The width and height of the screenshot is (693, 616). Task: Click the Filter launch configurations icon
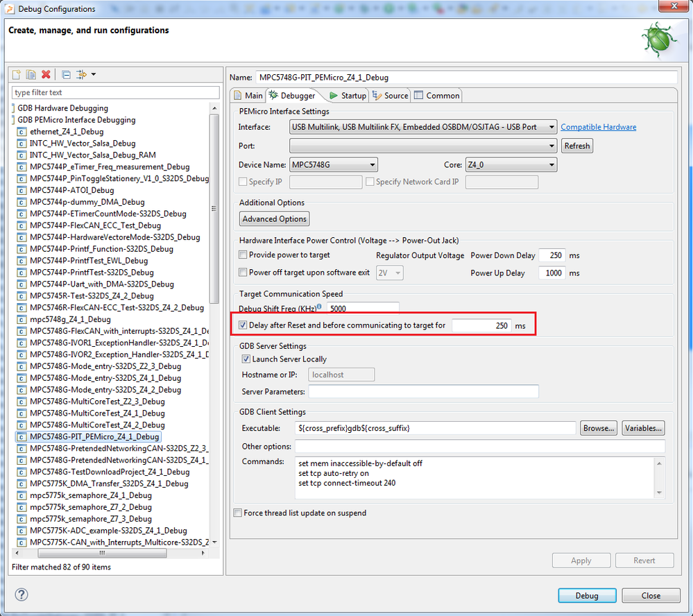coord(81,74)
